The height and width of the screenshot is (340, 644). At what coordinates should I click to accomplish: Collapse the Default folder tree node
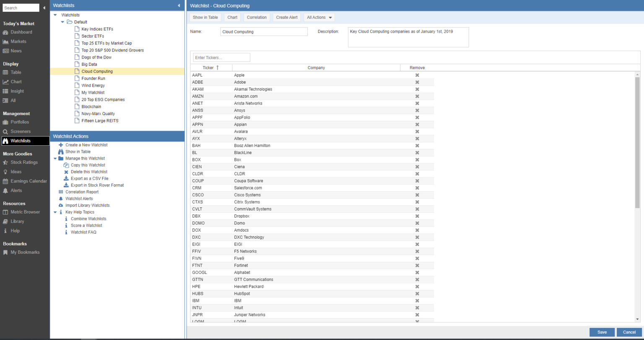62,22
